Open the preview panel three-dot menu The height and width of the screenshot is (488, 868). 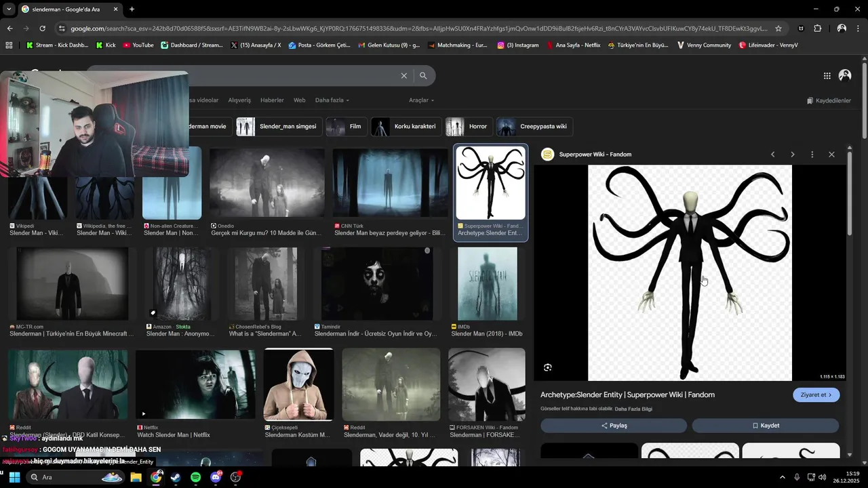pyautogui.click(x=812, y=155)
